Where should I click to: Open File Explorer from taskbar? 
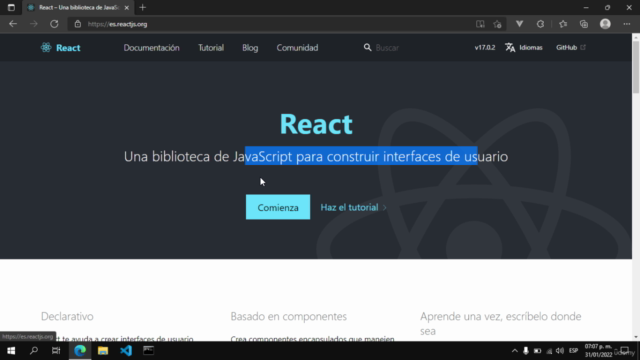(103, 351)
